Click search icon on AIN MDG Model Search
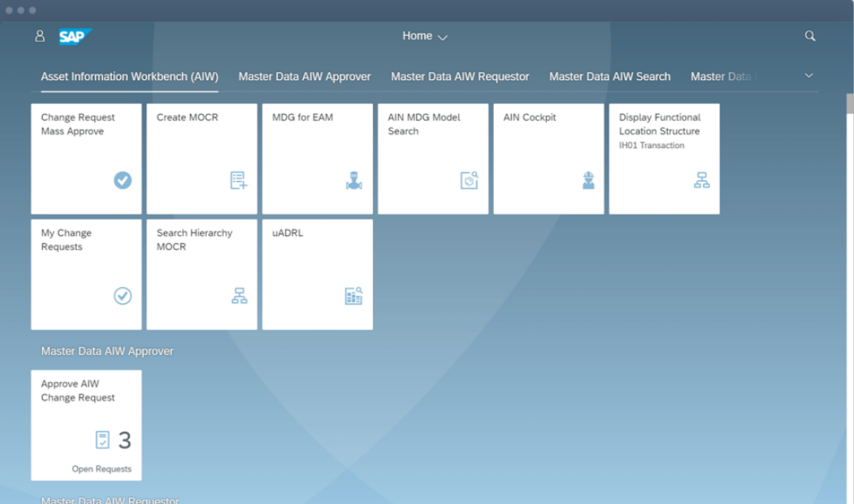This screenshot has height=504, width=854. pyautogui.click(x=469, y=180)
